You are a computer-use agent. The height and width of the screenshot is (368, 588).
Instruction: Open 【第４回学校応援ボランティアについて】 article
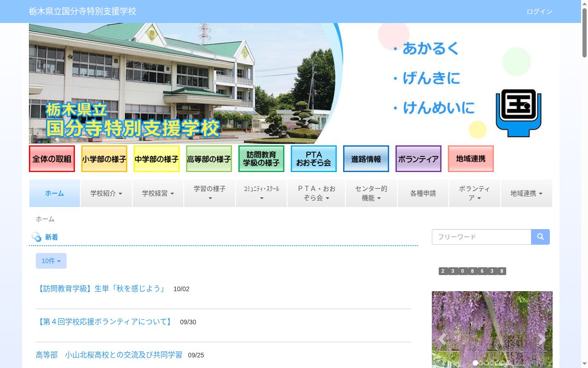[x=104, y=322]
